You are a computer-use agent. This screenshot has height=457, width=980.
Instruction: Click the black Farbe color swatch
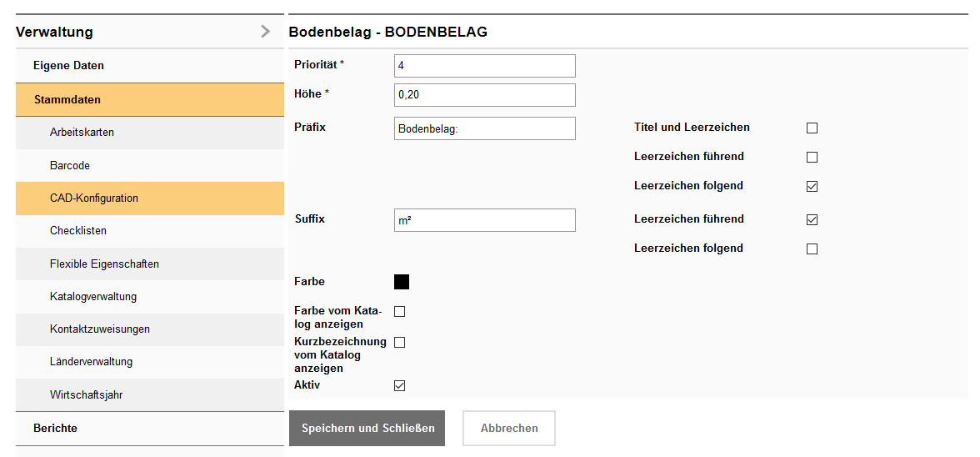click(x=401, y=282)
